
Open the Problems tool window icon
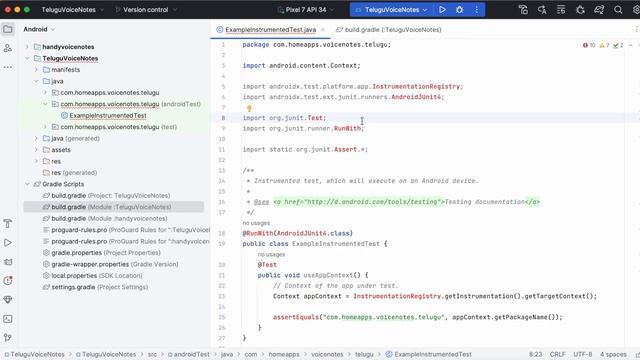coord(8,280)
